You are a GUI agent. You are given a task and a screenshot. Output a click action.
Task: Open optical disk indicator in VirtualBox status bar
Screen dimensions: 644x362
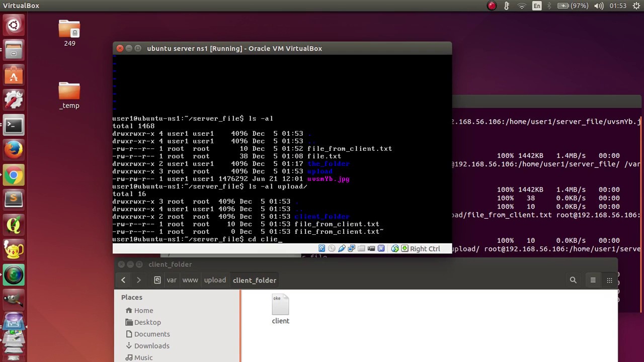[x=332, y=248]
